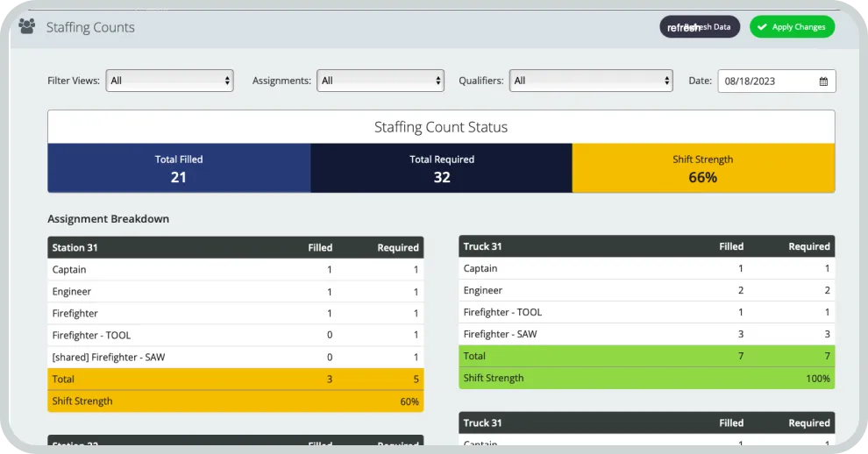Open the date picker calendar icon
Screen dimensions: 868x454
tap(823, 82)
